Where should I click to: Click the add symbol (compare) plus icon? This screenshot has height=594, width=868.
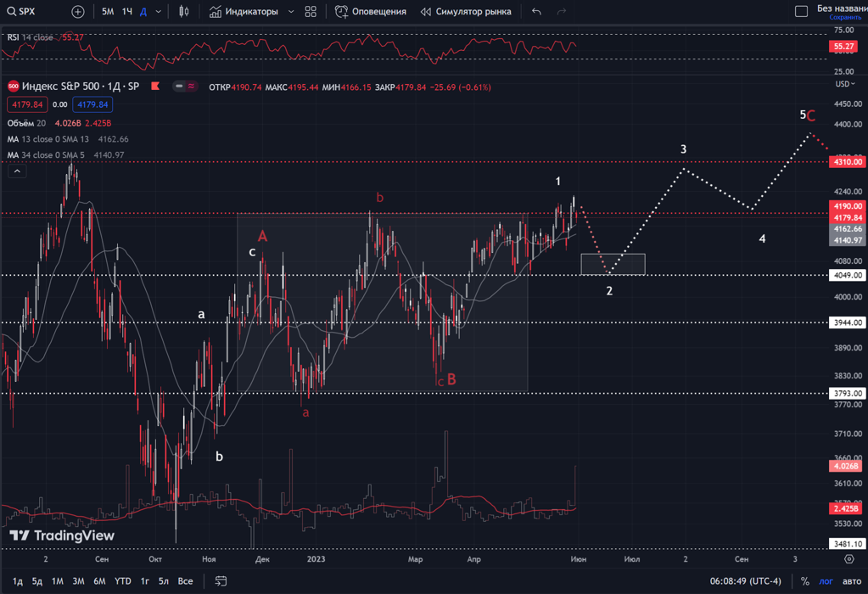click(77, 12)
